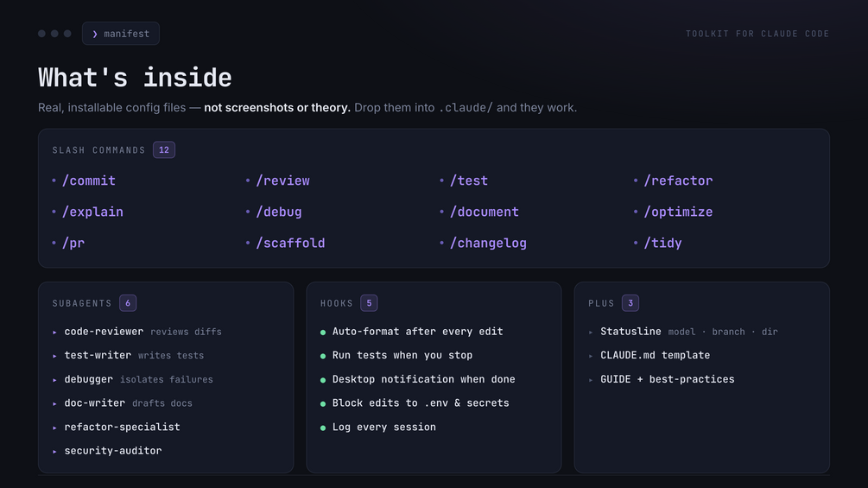Click the green dot beside Run tests hook
Image resolution: width=868 pixels, height=488 pixels.
[x=323, y=357]
